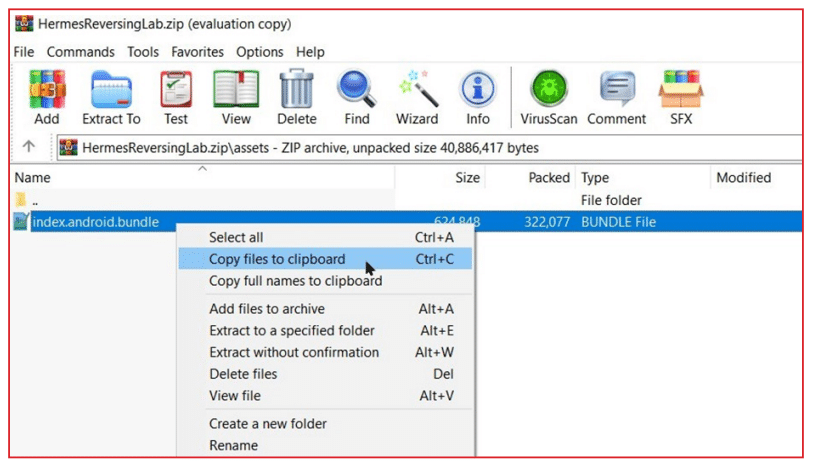Open the View book icon
Viewport: 813px width, 465px height.
236,97
